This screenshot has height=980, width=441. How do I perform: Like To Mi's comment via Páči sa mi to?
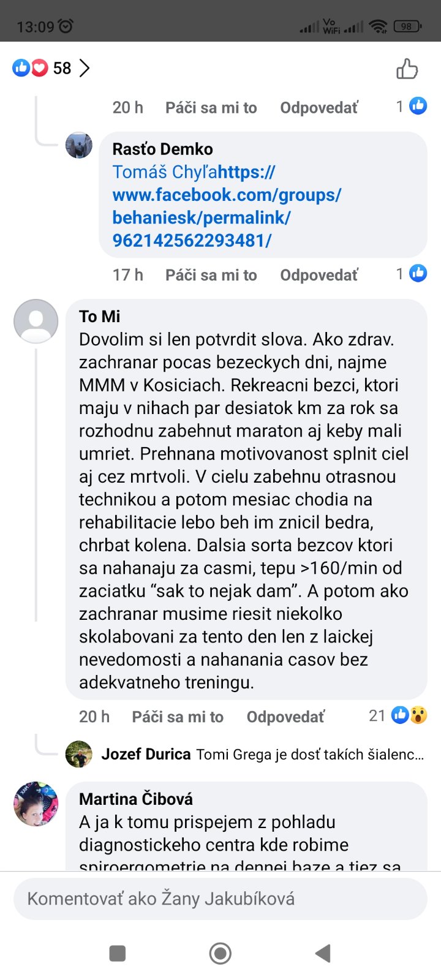pos(178,717)
